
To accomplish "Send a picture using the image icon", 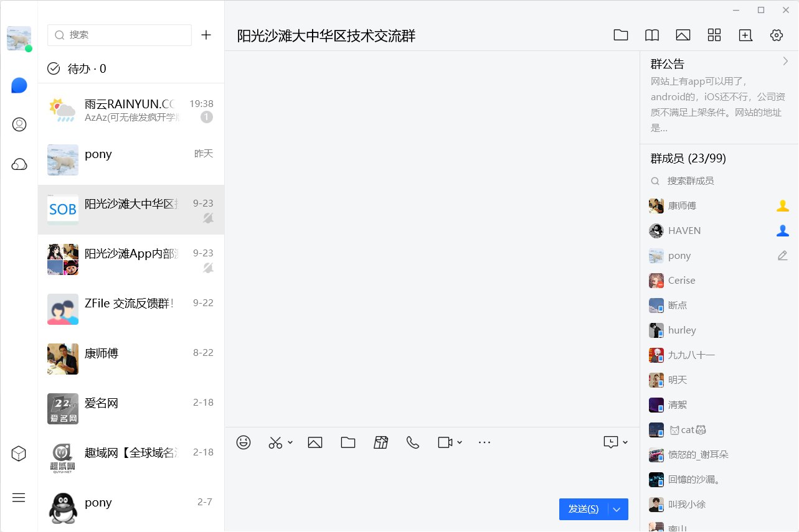I will tap(315, 442).
